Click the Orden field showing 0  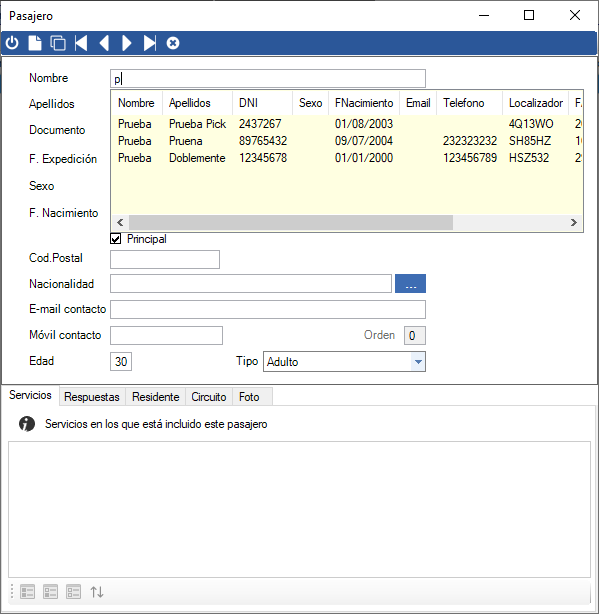click(x=415, y=336)
